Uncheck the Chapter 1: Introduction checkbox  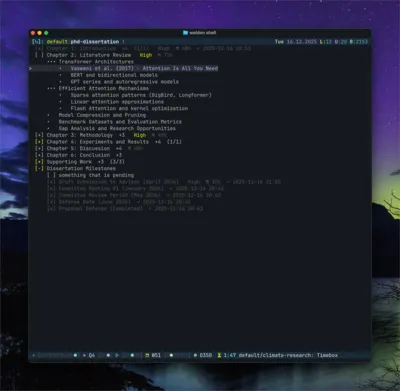[x=39, y=48]
